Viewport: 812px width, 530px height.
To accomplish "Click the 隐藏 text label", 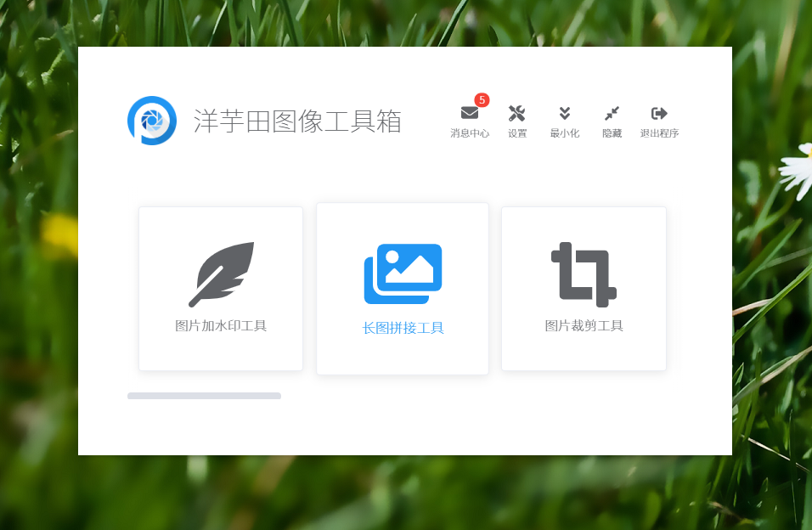I will (612, 133).
